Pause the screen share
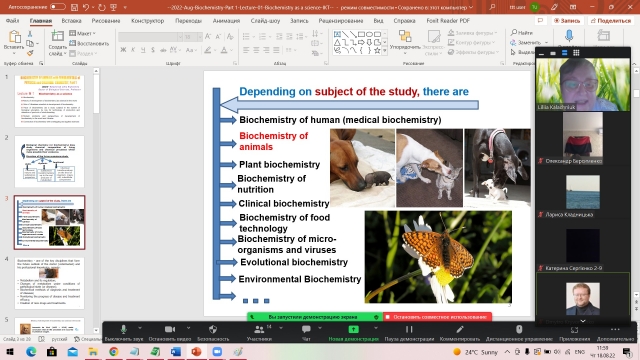This screenshot has width=640, height=360. tap(409, 333)
